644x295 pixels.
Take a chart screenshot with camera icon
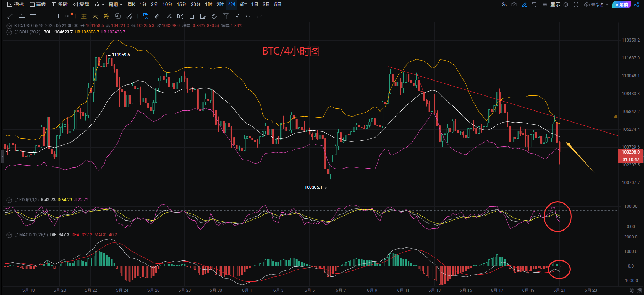[514, 5]
